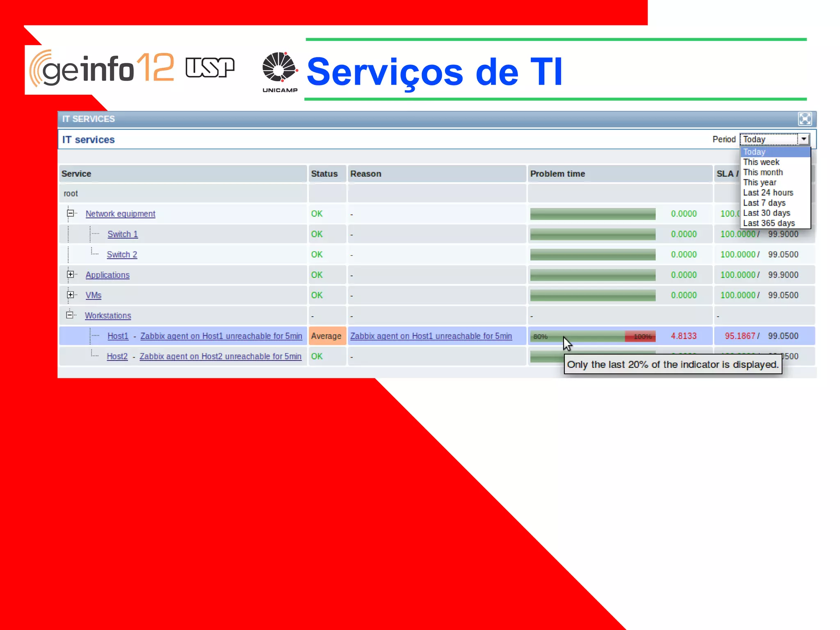Expand the VMs tree node
840x630 pixels.
tap(71, 295)
